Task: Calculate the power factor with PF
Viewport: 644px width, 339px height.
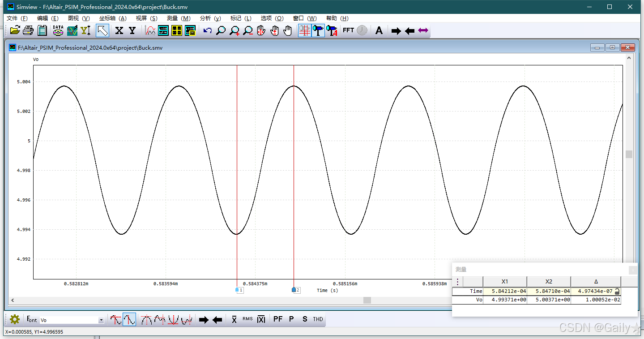Action: pos(278,319)
